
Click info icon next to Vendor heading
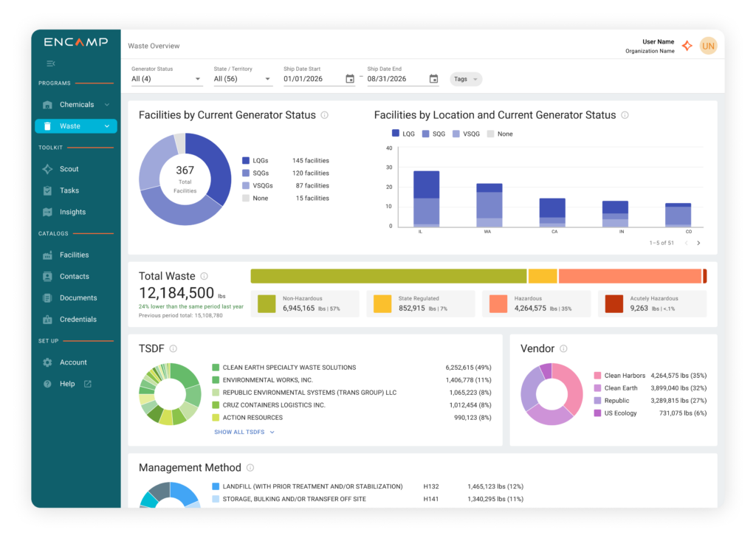563,348
